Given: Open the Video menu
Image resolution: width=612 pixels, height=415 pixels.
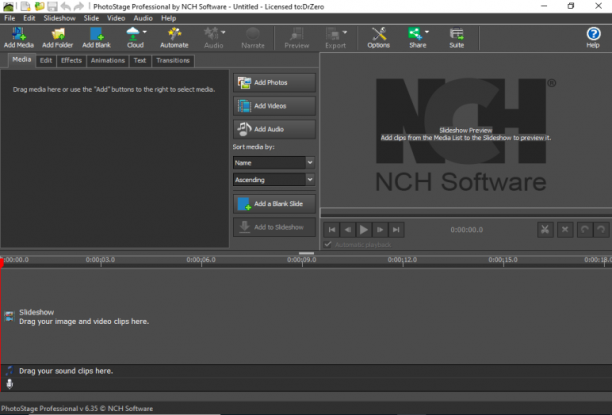Looking at the screenshot, I should [x=116, y=18].
